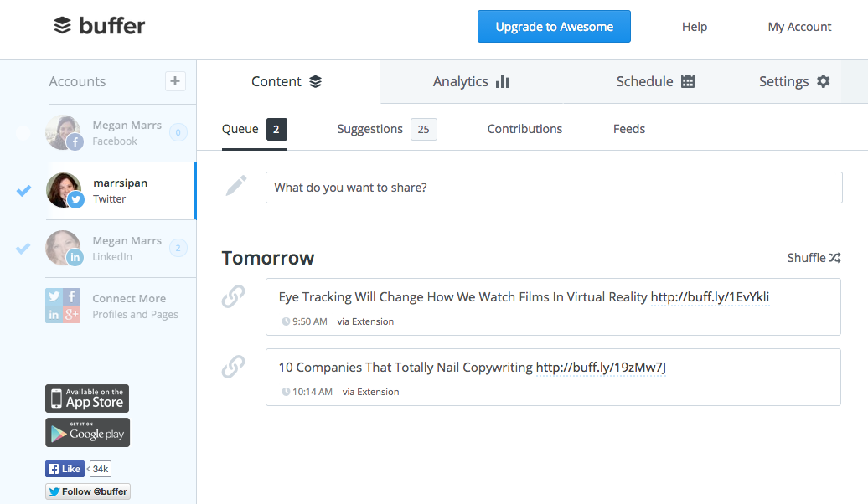The height and width of the screenshot is (504, 868).
Task: Click the Accounts heading
Action: coord(77,81)
